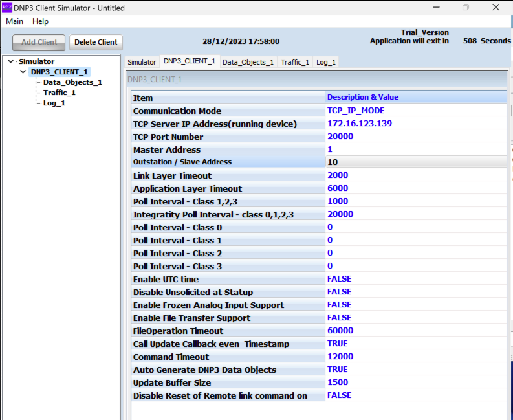This screenshot has height=420, width=513.
Task: Click the DNP3 app icon in title bar
Action: [x=6, y=8]
